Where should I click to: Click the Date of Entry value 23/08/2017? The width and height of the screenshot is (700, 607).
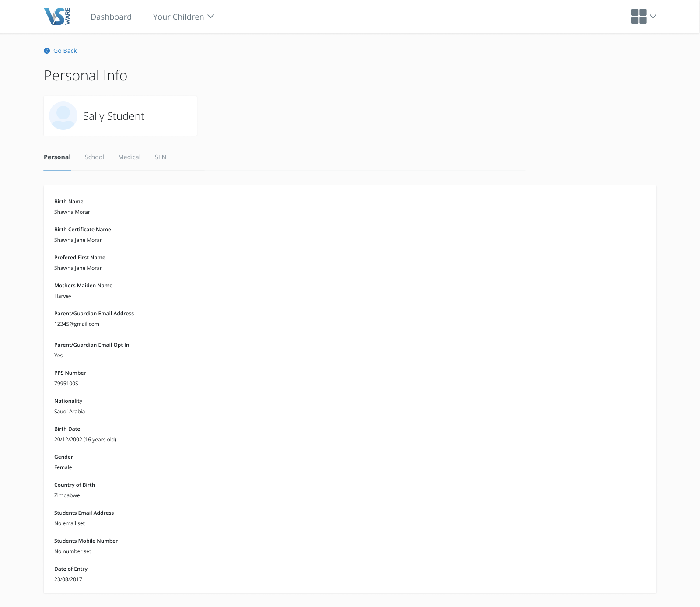point(68,579)
